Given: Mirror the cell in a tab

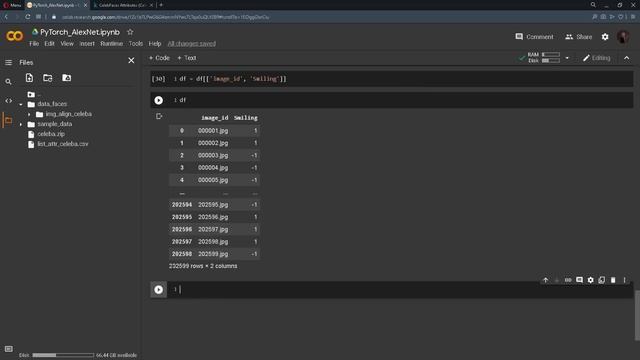Looking at the screenshot, I should (602, 280).
